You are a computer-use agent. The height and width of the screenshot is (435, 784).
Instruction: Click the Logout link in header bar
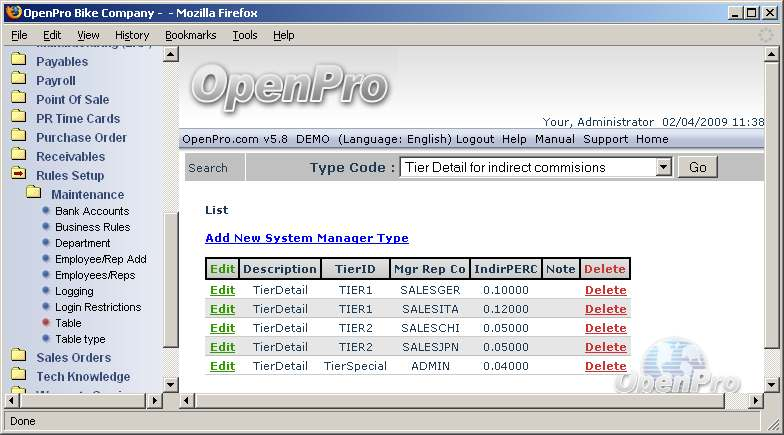tap(475, 139)
